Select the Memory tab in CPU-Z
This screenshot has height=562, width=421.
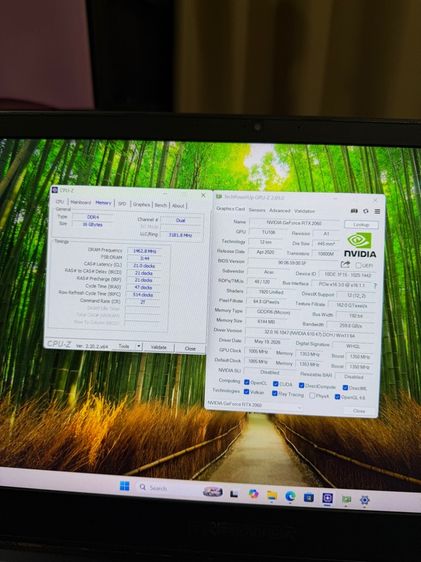(x=104, y=203)
